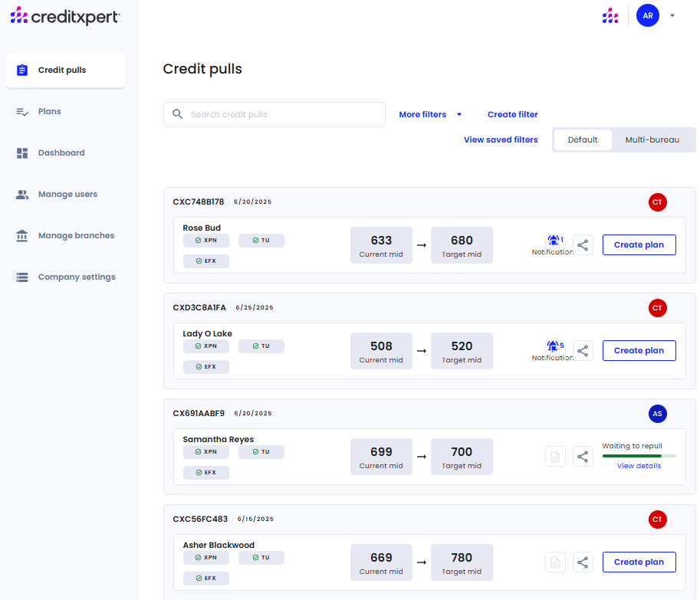
Task: Open Company settings in the sidebar
Action: [77, 277]
